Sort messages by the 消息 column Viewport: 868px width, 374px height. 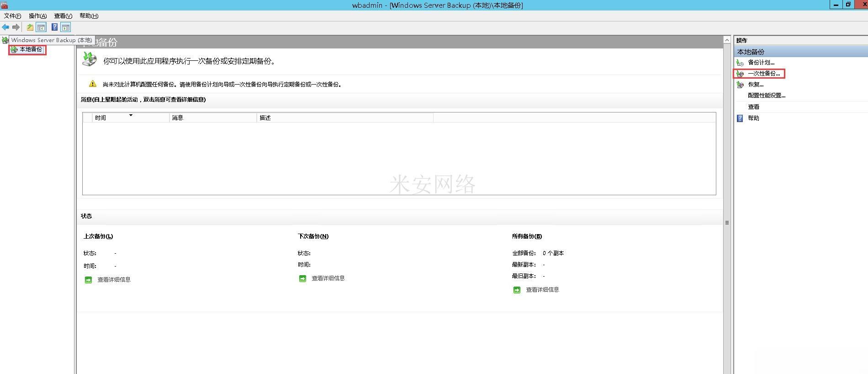tap(213, 118)
